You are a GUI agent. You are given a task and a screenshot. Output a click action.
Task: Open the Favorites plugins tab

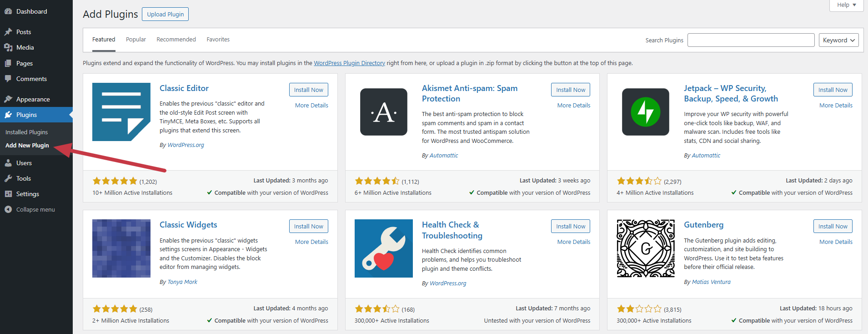(218, 40)
